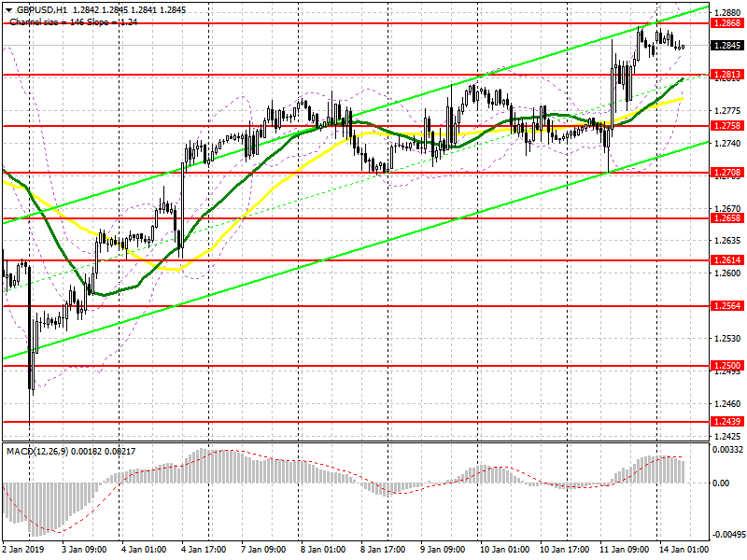Screen dimensions: 747x560
Task: Click the MACD scale value 0.00332
Action: click(727, 450)
